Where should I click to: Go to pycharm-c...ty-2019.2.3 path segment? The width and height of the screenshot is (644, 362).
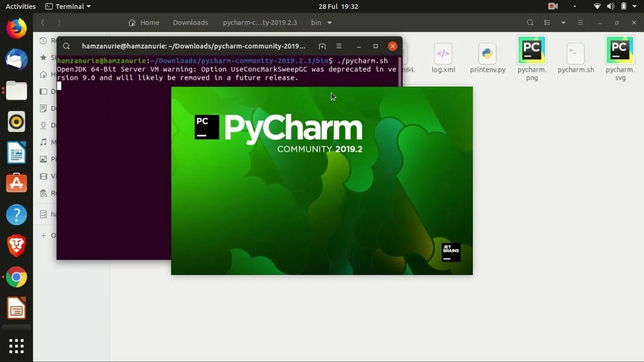(x=260, y=23)
